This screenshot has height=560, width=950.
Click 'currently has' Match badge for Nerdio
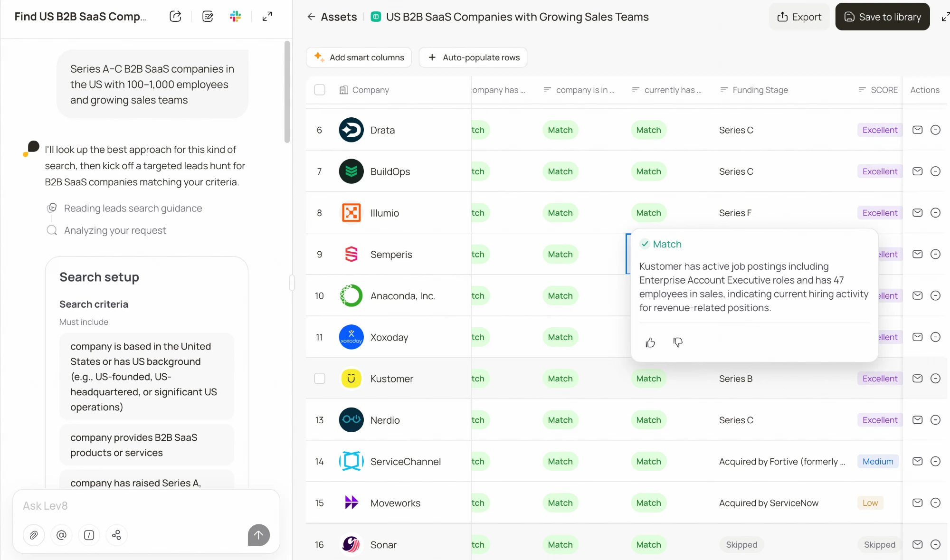point(648,420)
